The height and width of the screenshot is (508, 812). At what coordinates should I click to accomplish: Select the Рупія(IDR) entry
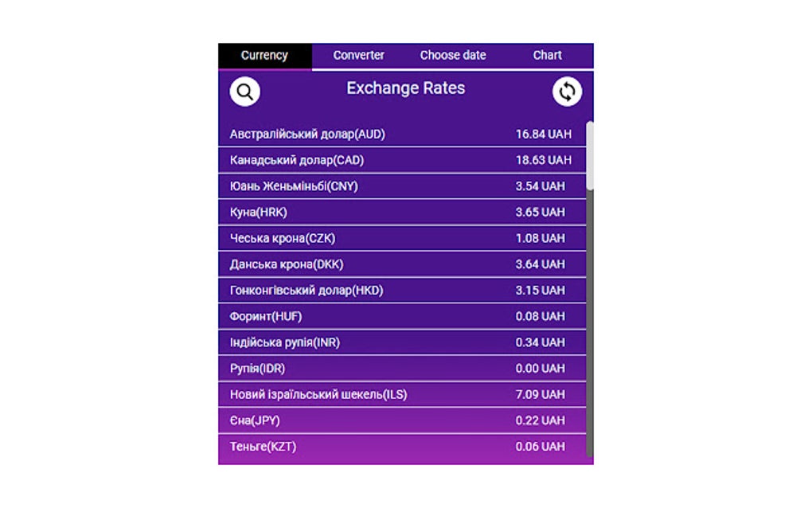[x=402, y=368]
